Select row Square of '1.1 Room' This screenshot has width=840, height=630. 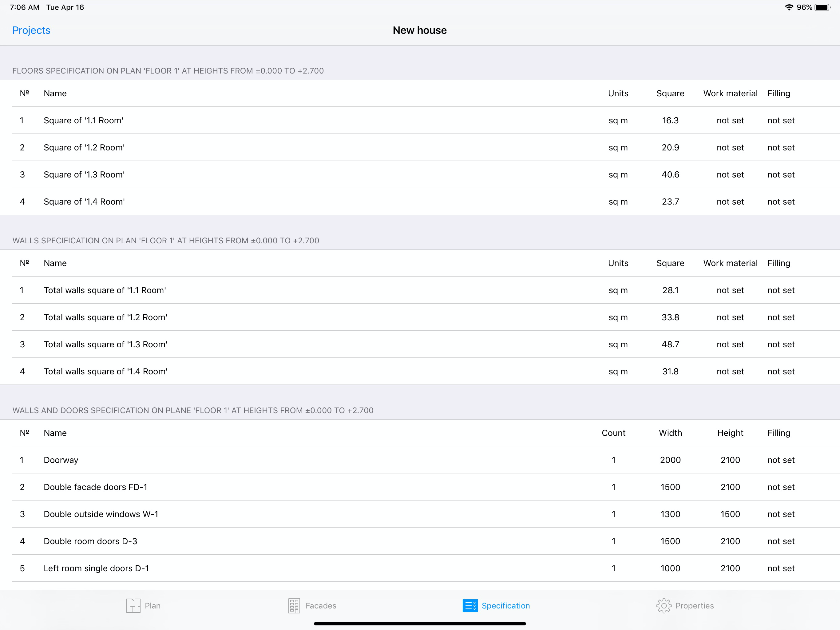pos(420,120)
